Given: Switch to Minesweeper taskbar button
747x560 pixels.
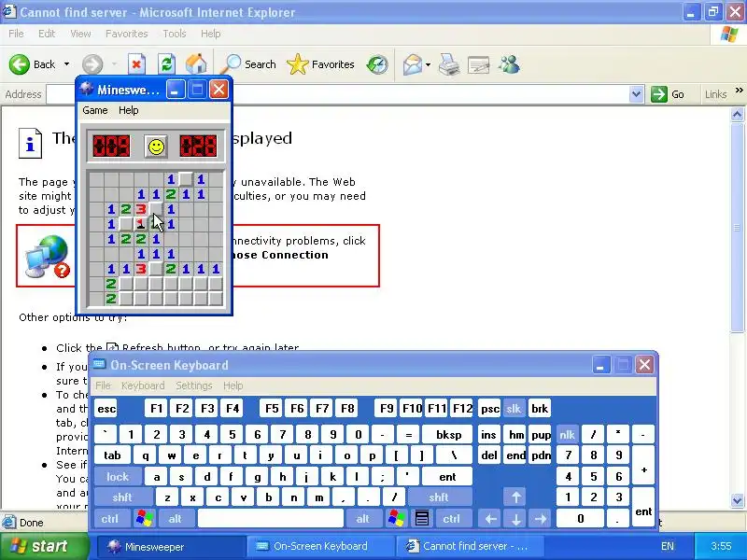Looking at the screenshot, I should point(172,547).
